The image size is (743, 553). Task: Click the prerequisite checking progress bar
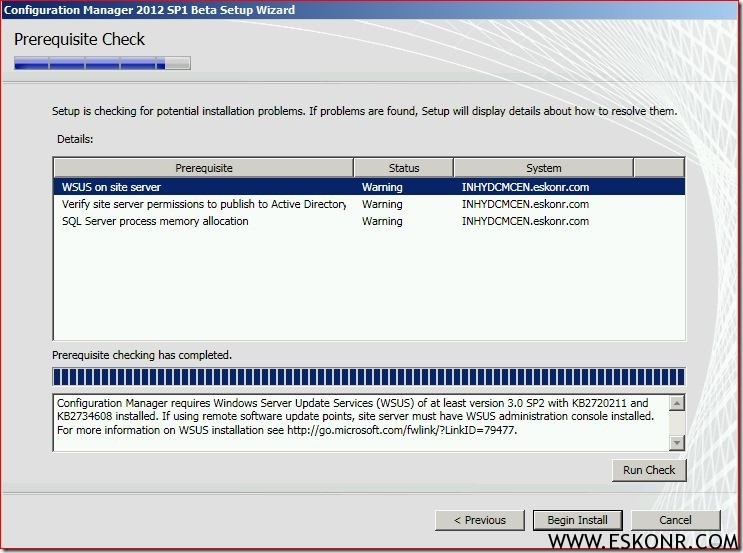(x=369, y=377)
